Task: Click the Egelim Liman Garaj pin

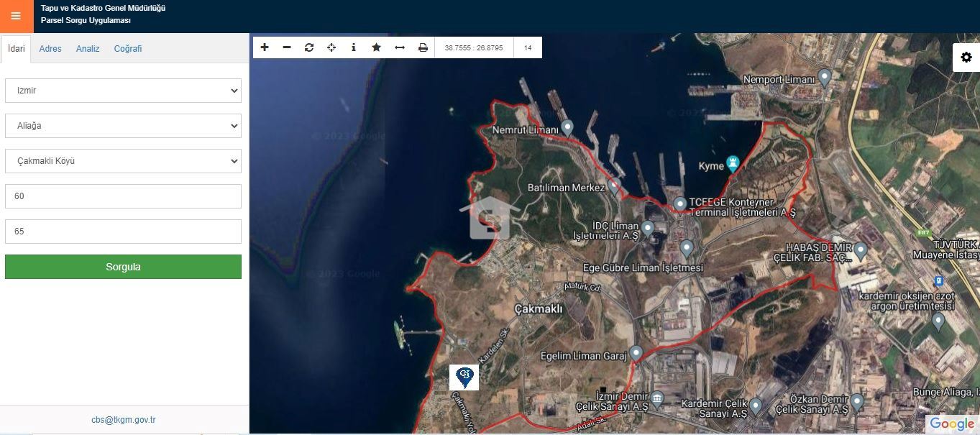Action: 636,354
